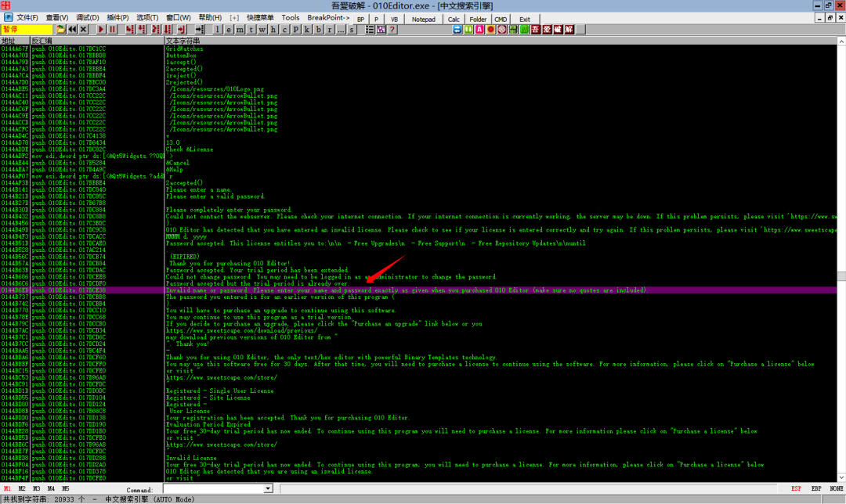Open Source window with 's' button
Viewport: 846px width, 504px height.
pos(352,30)
